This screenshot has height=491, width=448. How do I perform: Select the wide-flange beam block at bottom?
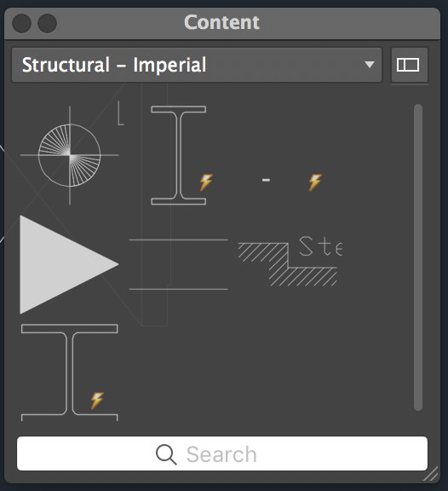point(70,373)
